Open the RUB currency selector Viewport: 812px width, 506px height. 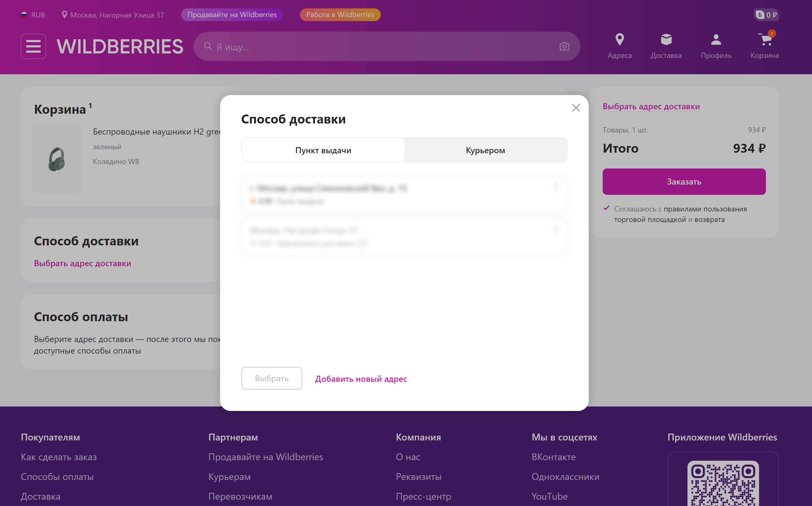coord(33,15)
